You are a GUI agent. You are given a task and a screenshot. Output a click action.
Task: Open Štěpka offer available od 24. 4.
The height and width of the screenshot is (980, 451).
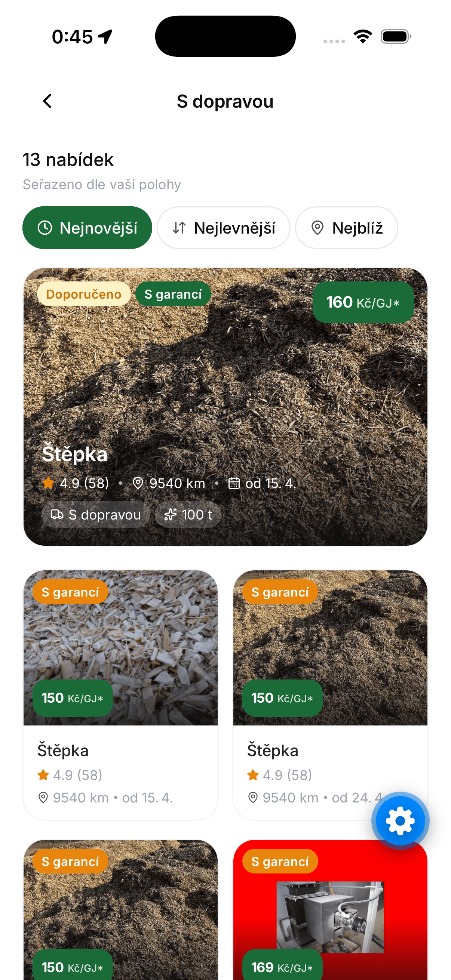click(330, 695)
